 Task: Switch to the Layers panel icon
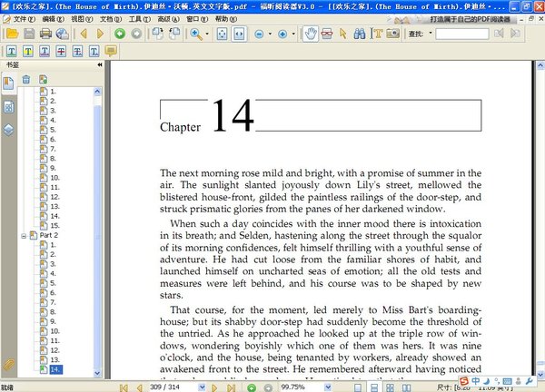[x=9, y=130]
